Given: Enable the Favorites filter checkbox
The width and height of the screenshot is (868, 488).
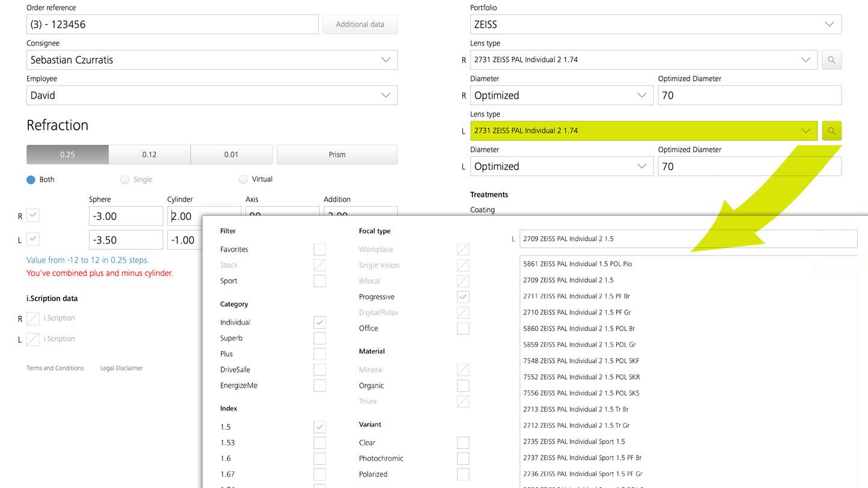Looking at the screenshot, I should click(320, 249).
